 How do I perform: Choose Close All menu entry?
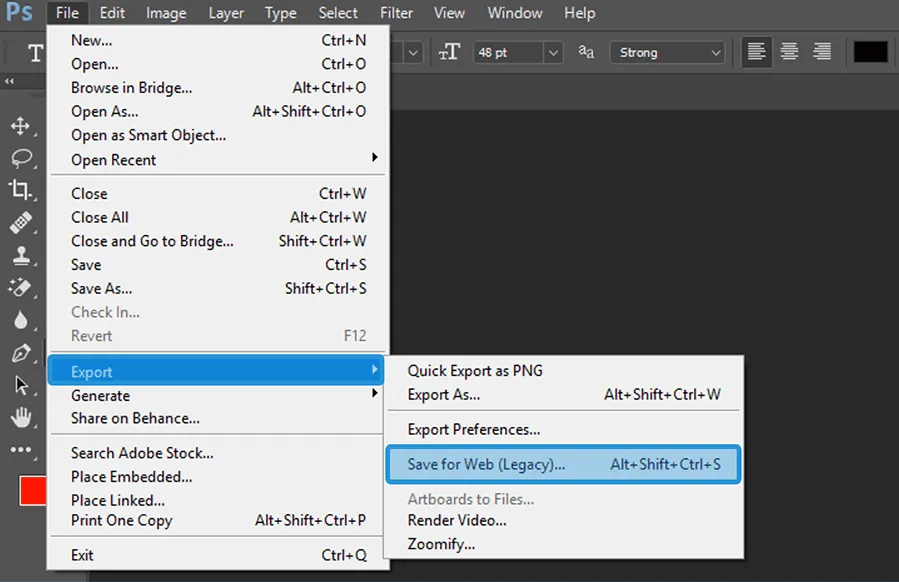pyautogui.click(x=218, y=217)
